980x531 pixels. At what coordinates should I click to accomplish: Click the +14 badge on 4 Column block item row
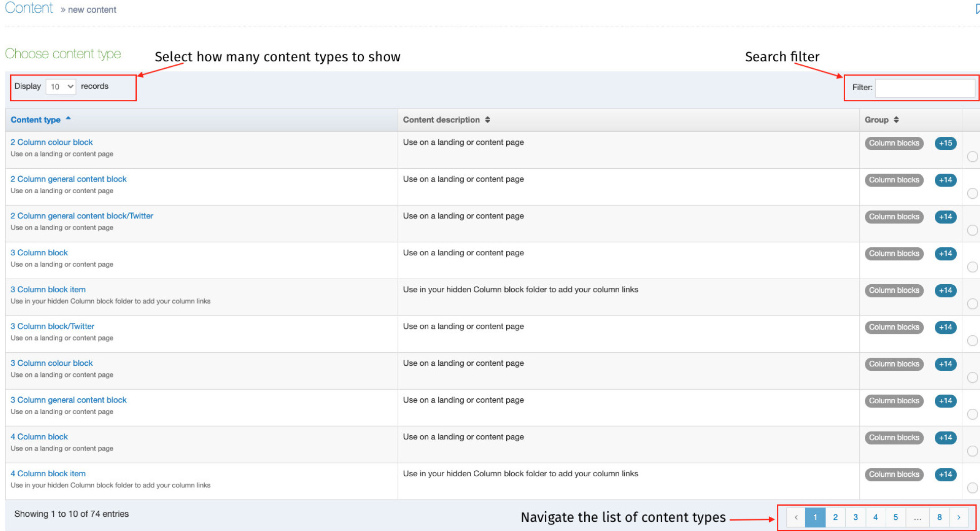tap(945, 475)
